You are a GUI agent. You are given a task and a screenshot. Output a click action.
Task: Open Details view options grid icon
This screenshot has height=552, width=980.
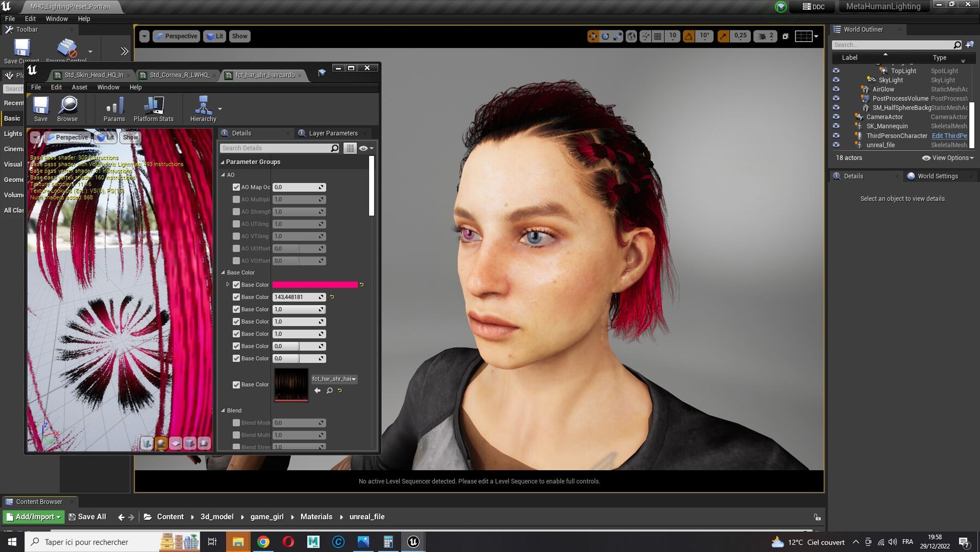[x=350, y=148]
